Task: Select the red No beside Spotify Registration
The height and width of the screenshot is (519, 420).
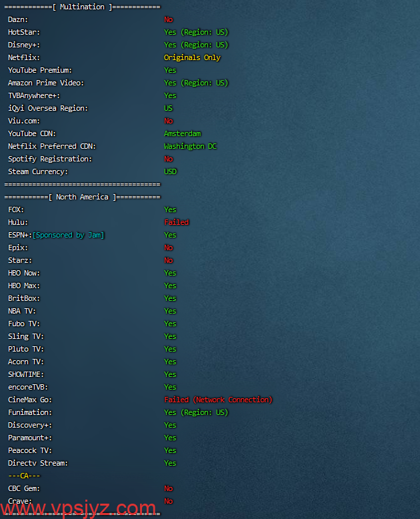Action: [x=168, y=159]
